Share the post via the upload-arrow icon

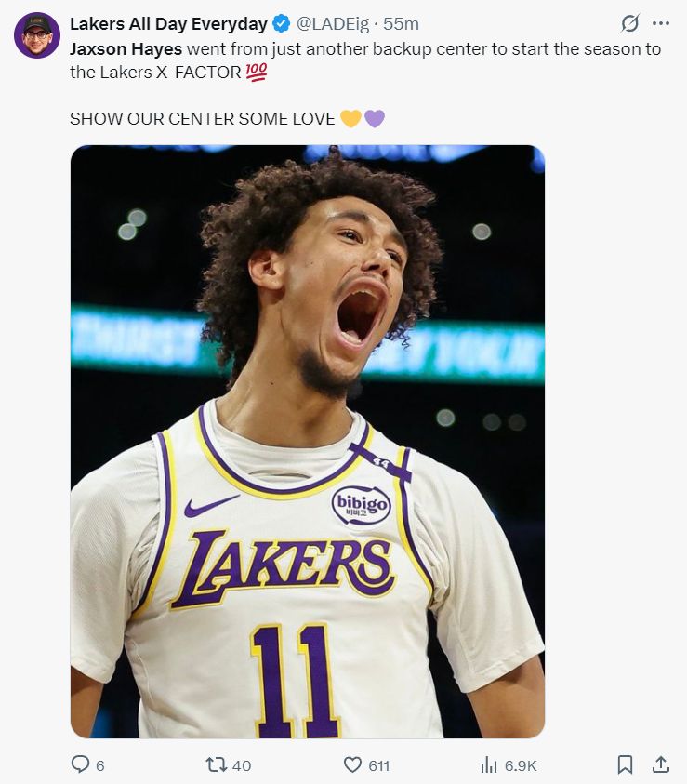tap(661, 764)
